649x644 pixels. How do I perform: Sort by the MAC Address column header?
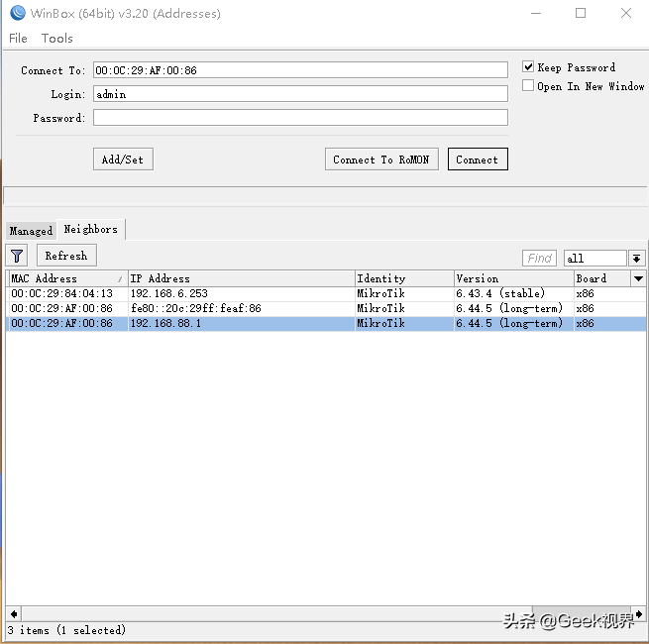(68, 278)
